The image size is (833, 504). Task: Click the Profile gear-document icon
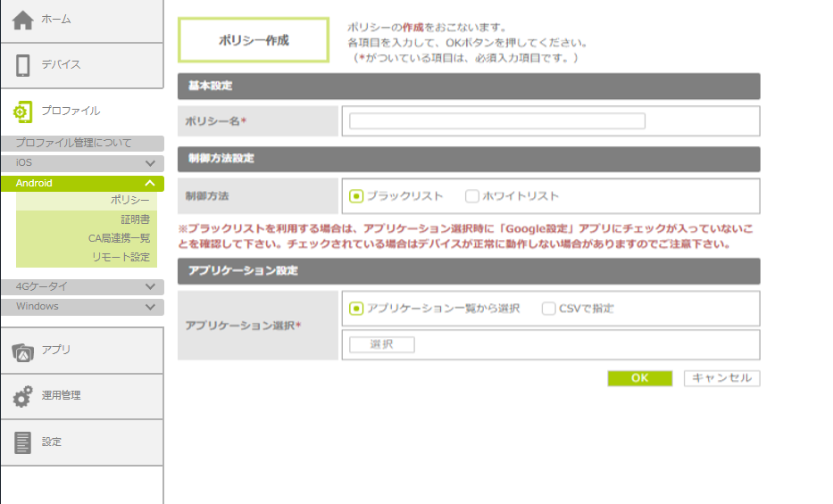(23, 112)
